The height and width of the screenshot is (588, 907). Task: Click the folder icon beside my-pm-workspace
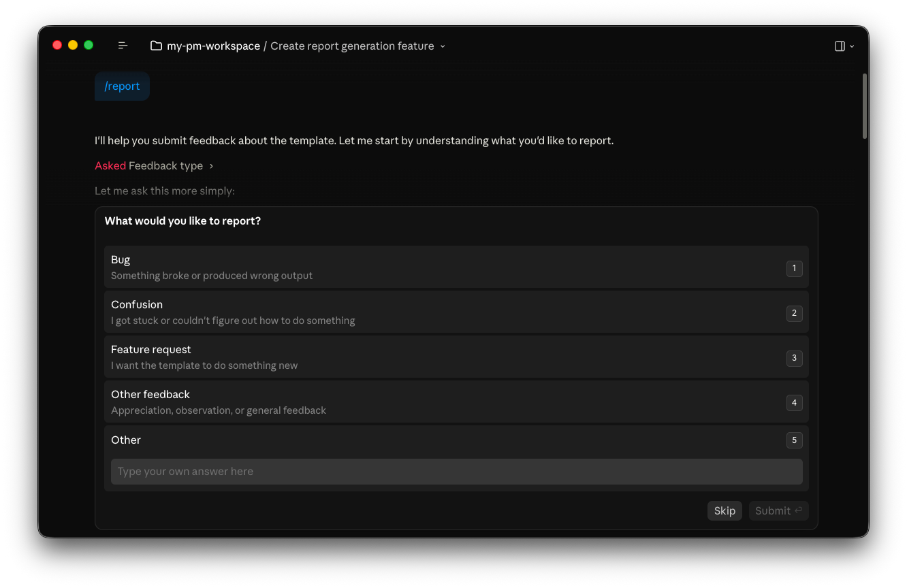click(x=156, y=46)
